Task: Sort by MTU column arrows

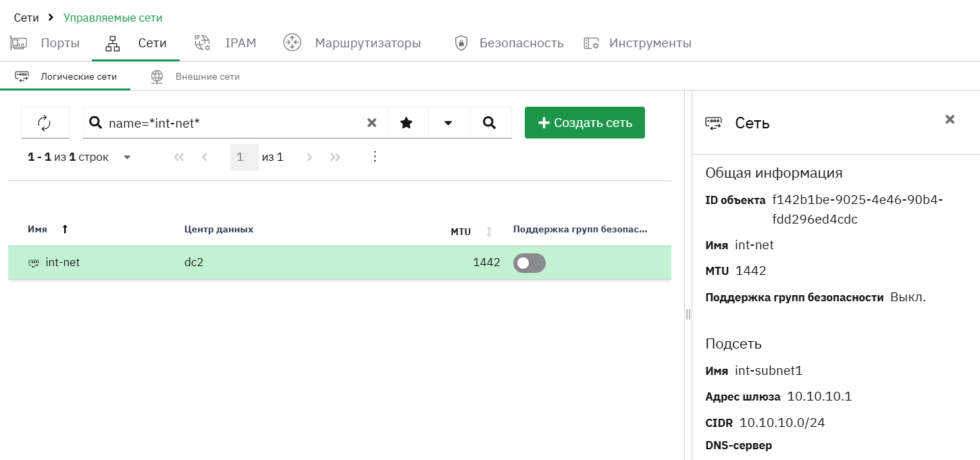Action: coord(489,232)
